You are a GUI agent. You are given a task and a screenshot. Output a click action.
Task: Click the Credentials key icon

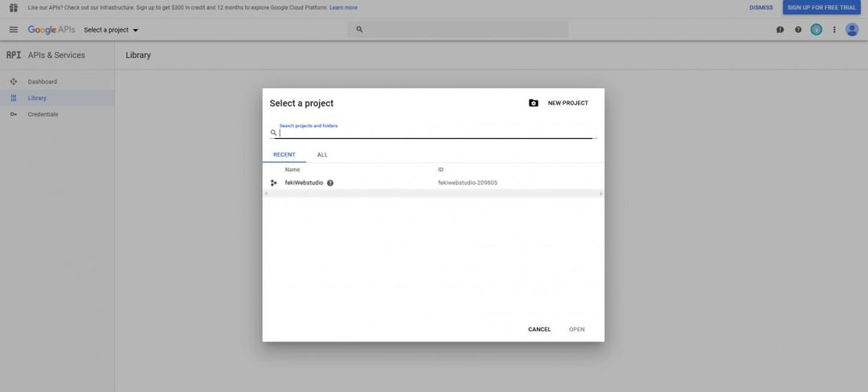pos(14,114)
